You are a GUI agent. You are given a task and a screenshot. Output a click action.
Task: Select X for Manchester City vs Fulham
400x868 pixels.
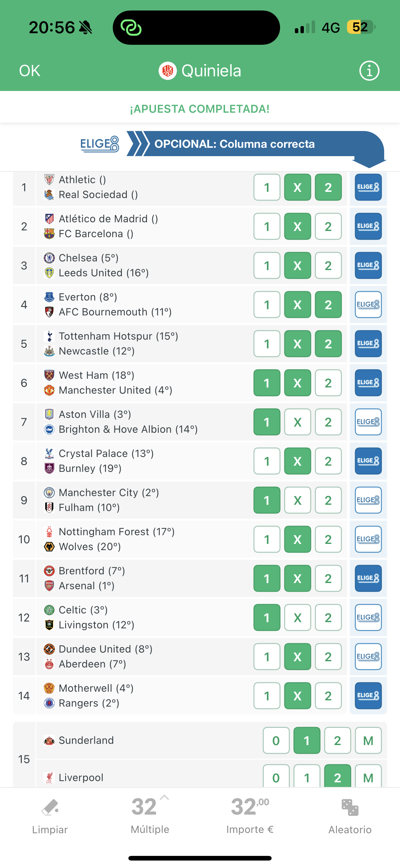click(x=297, y=500)
